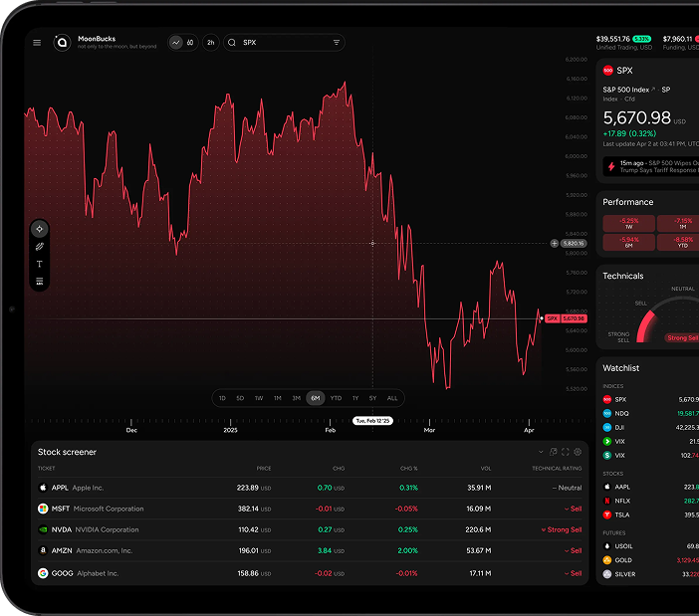
Task: Click the MoonBucks logo
Action: 62,43
